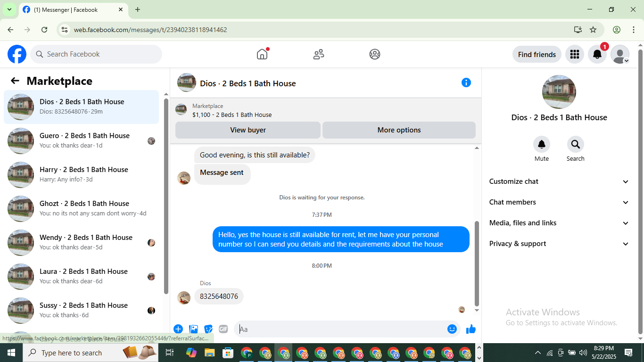Open more actions plus icon in composer
This screenshot has height=362, width=644.
(178, 329)
